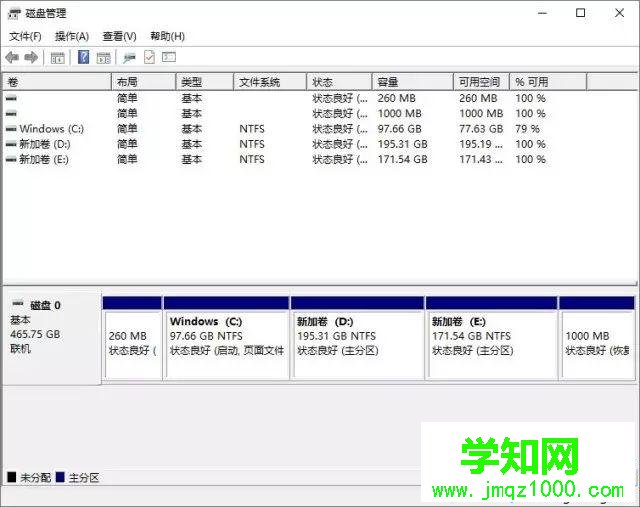
Task: Click the 1000 MB capacity cell in list
Action: [400, 113]
